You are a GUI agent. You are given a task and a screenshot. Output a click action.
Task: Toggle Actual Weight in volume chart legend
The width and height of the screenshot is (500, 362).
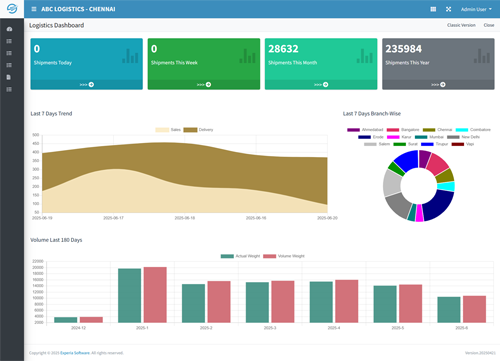pyautogui.click(x=240, y=256)
